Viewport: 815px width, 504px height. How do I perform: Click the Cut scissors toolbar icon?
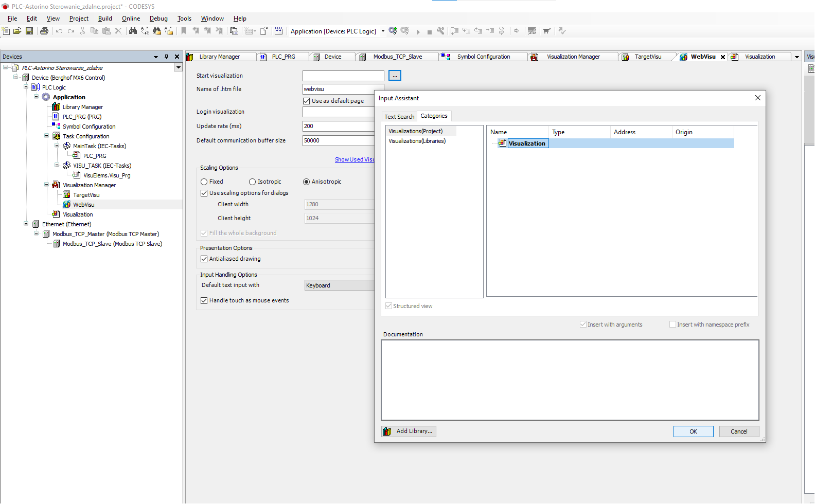(82, 31)
